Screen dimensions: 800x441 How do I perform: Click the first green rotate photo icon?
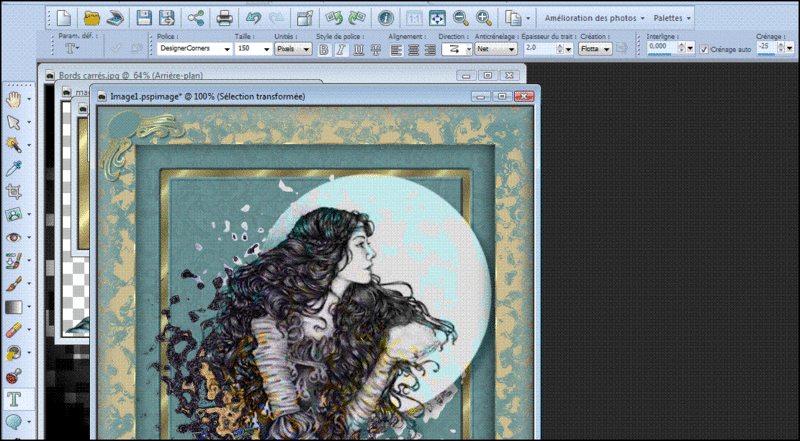click(x=334, y=18)
